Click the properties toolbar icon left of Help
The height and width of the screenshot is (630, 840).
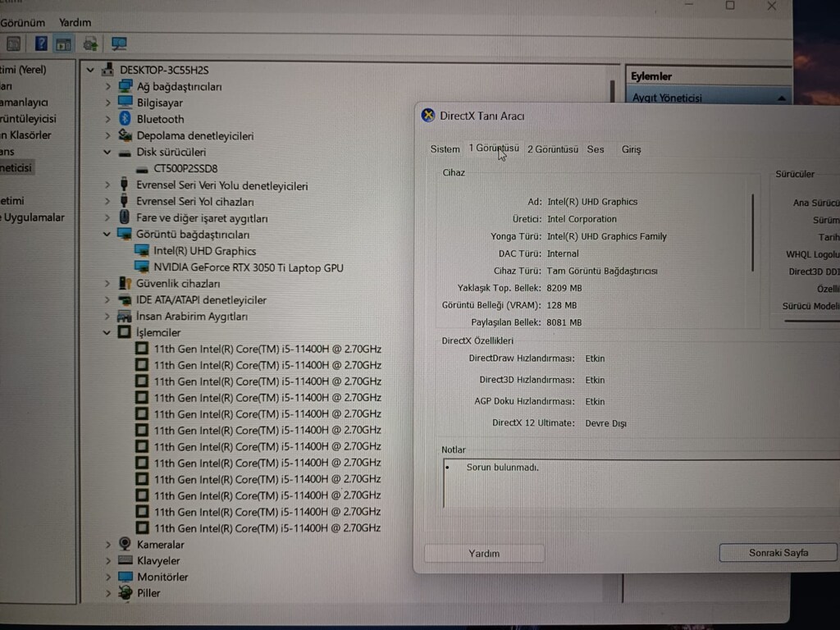click(x=13, y=44)
